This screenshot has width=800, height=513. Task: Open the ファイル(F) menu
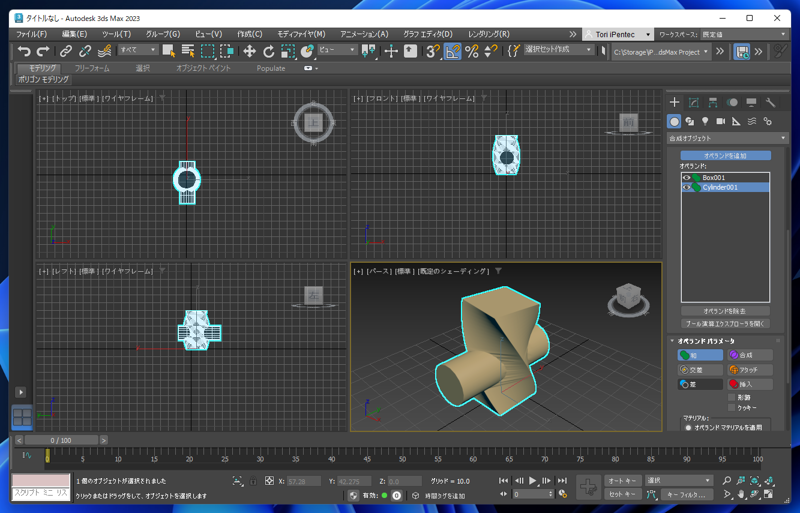tap(32, 34)
